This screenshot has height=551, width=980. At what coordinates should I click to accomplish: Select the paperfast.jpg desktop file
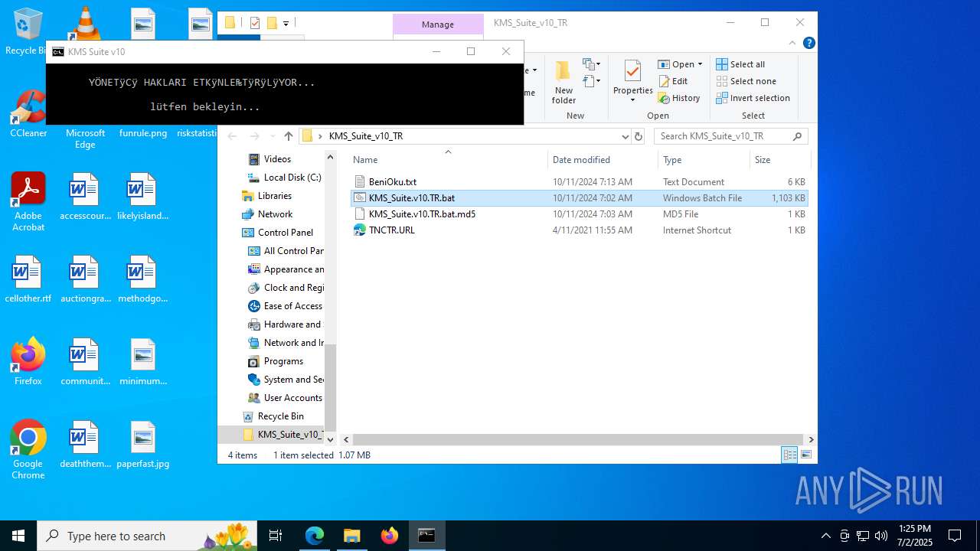pos(143,445)
